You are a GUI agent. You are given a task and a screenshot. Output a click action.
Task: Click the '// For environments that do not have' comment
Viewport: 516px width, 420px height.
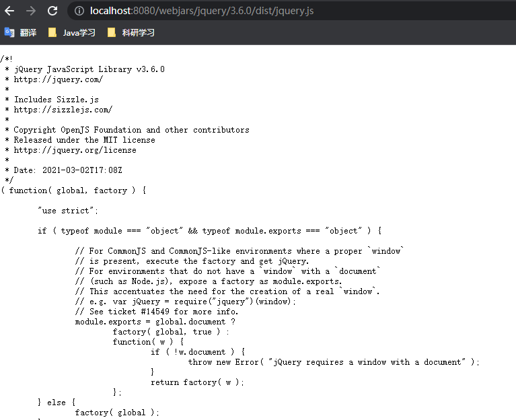(227, 271)
